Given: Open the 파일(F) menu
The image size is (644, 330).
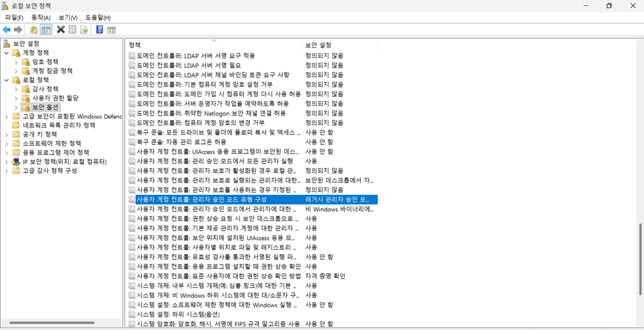Looking at the screenshot, I should tap(14, 18).
